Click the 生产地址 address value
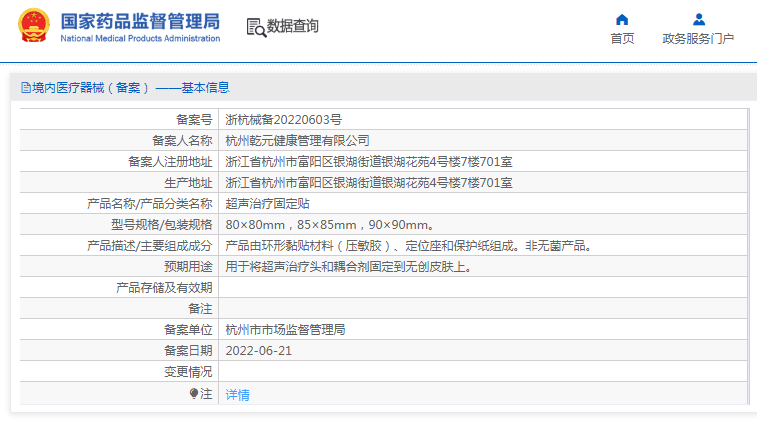The height and width of the screenshot is (422, 757). (x=369, y=183)
